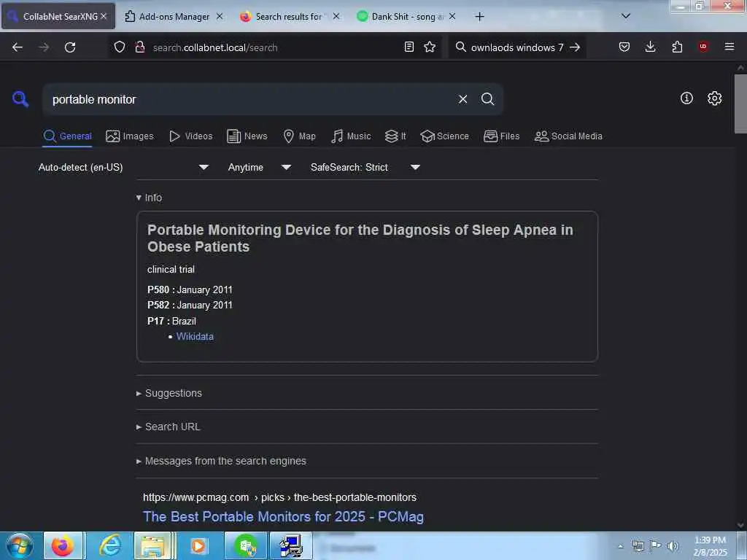
Task: Select the Map search category
Action: click(x=299, y=136)
